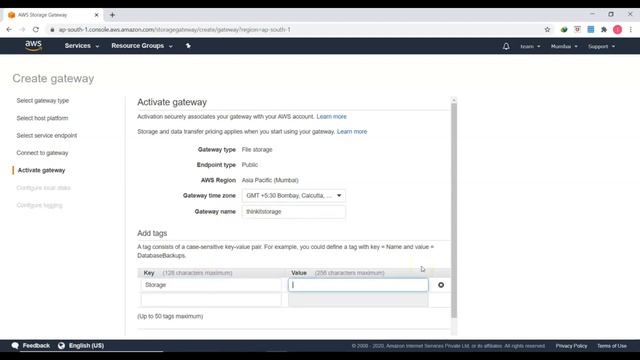
Task: Open the Terms of Use link
Action: tap(612, 346)
